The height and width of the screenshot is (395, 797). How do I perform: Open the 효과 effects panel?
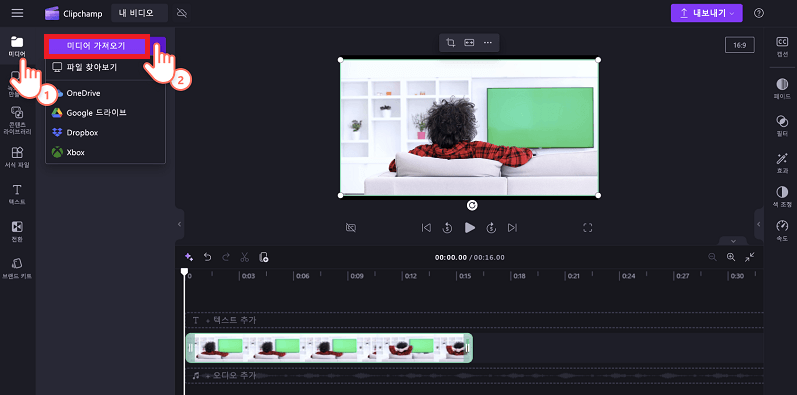point(782,163)
